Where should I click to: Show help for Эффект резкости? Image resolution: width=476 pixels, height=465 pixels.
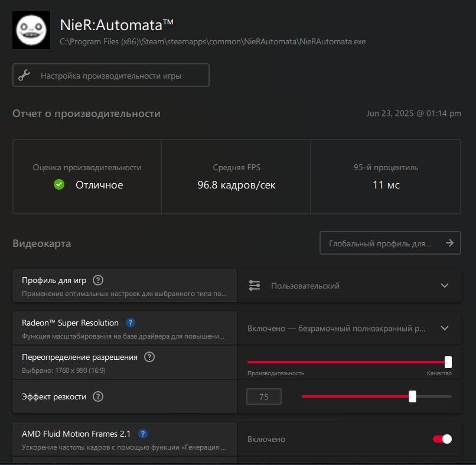click(x=98, y=396)
